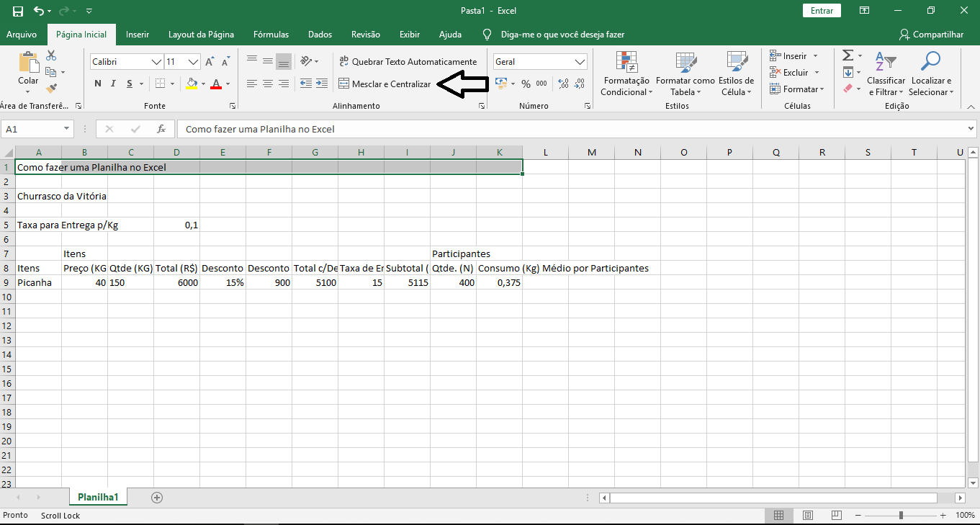Image resolution: width=980 pixels, height=525 pixels.
Task: Open the Geral number format dropdown
Action: coord(580,62)
